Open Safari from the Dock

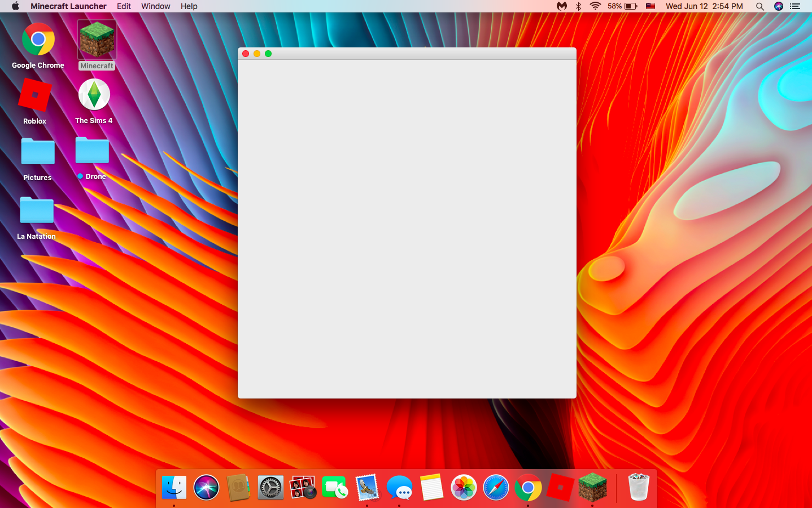496,488
